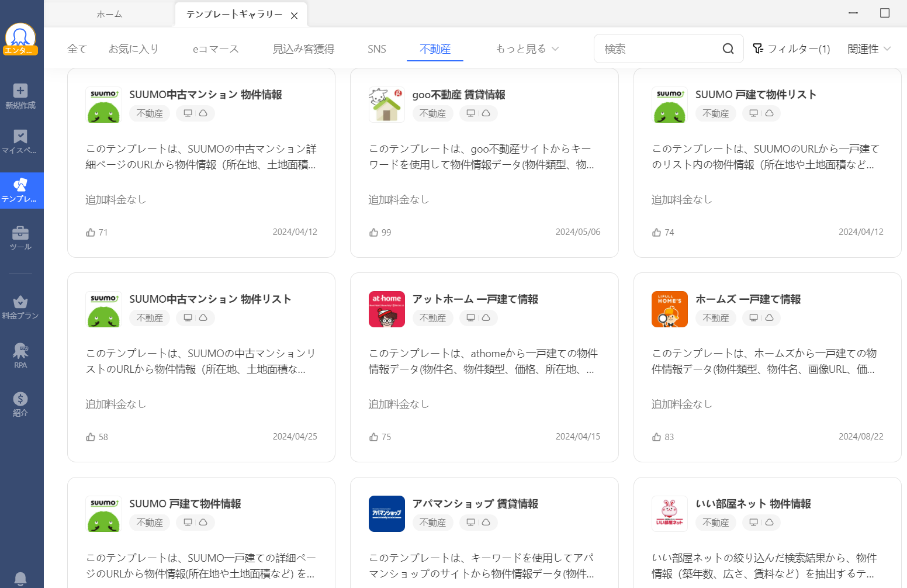Open the マイスペース sidebar icon
The image size is (907, 588).
click(x=20, y=144)
